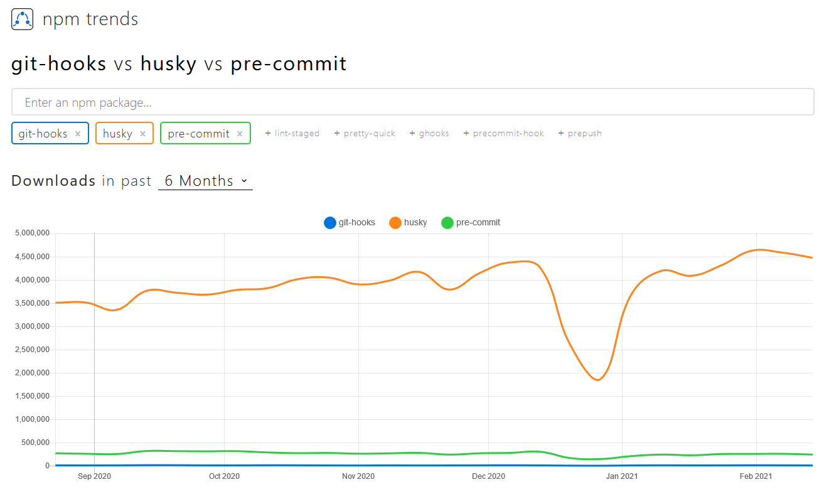
Task: Click the 'Downloads' heading text
Action: 53,181
